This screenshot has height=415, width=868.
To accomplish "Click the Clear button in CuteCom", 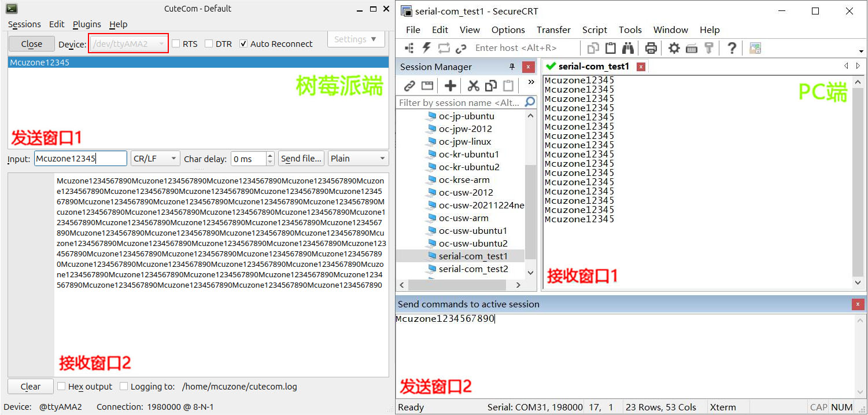I will (31, 387).
